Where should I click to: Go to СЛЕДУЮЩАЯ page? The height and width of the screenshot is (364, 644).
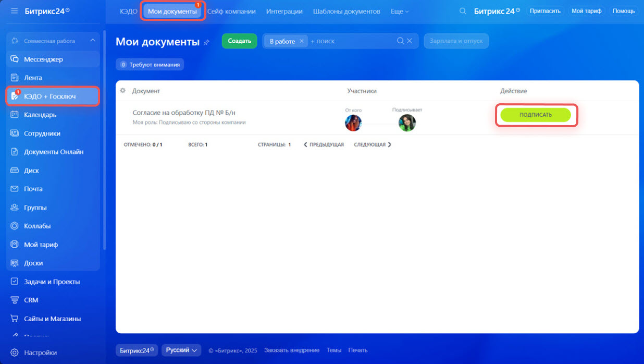[373, 144]
